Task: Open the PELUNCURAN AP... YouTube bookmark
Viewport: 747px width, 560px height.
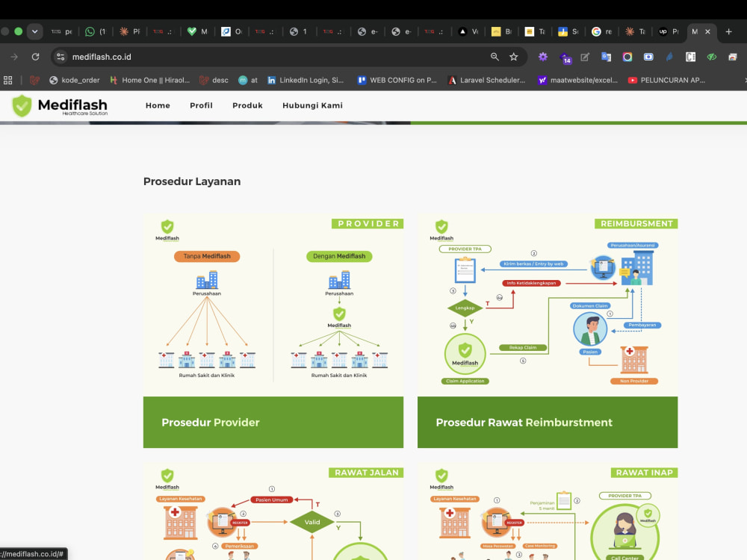Action: 666,80
